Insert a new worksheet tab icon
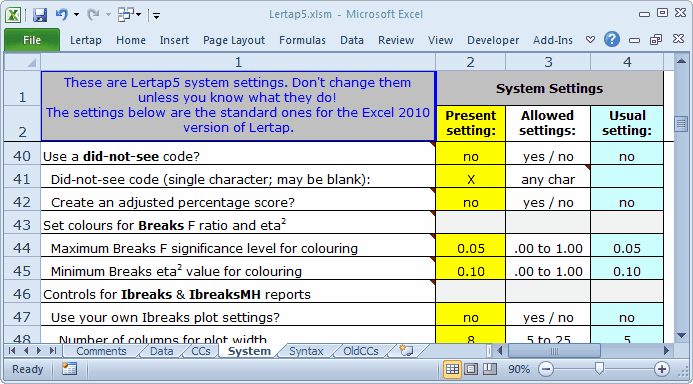 [x=406, y=351]
